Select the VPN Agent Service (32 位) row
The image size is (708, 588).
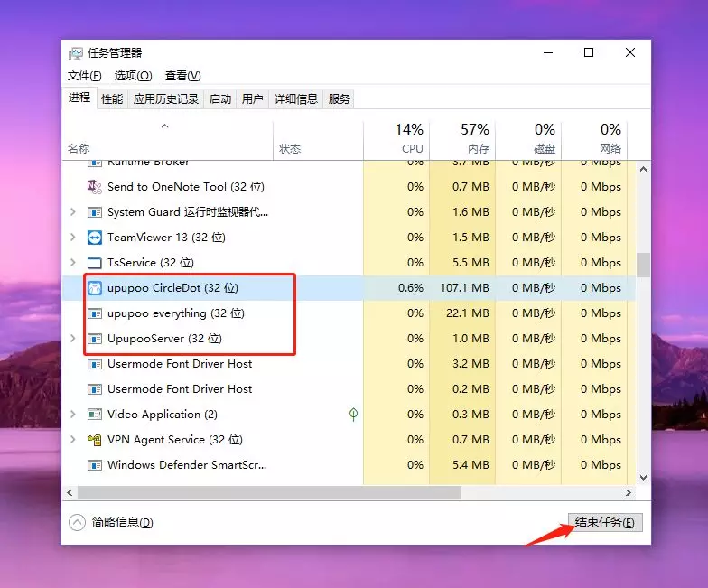(349, 439)
